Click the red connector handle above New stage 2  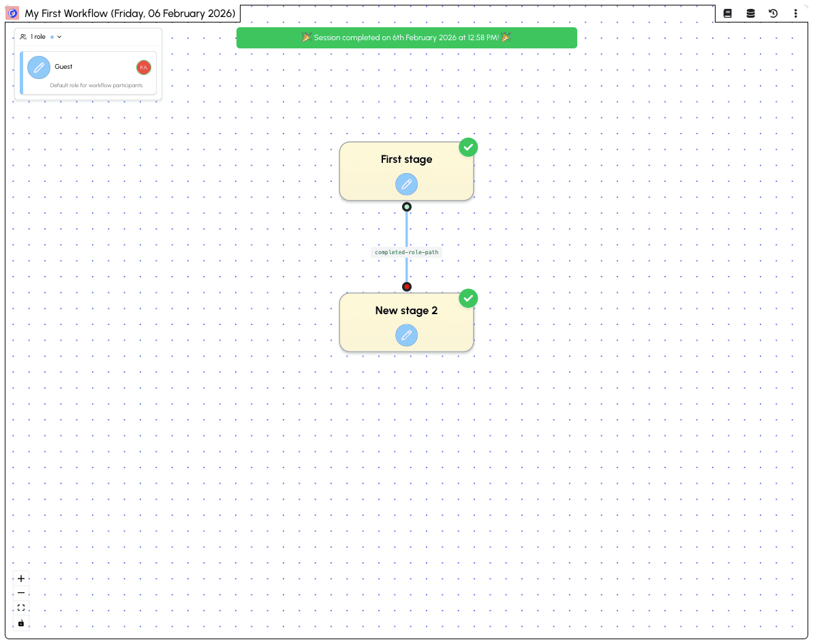click(x=407, y=287)
